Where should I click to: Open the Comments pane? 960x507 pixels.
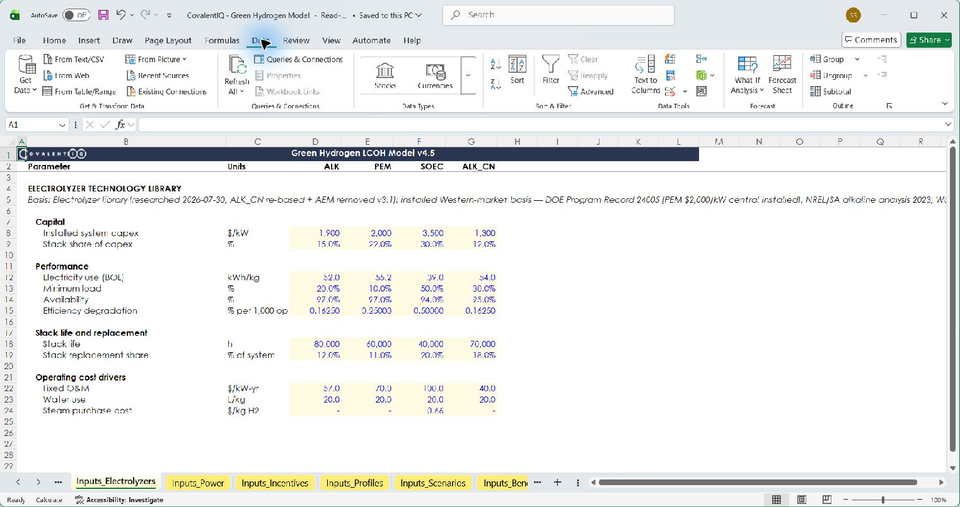871,40
